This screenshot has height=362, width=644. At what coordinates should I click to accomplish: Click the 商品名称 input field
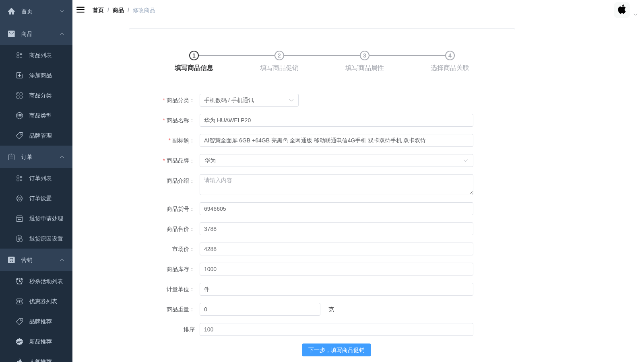(336, 120)
